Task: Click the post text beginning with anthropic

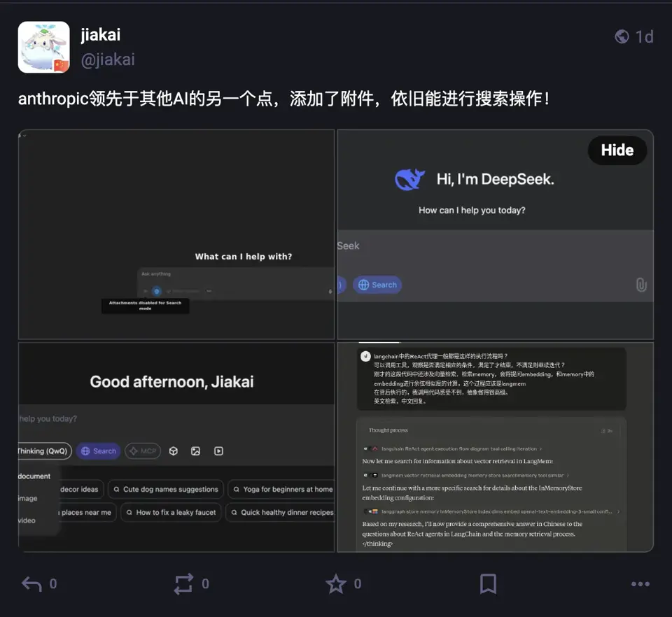Action: pos(283,99)
